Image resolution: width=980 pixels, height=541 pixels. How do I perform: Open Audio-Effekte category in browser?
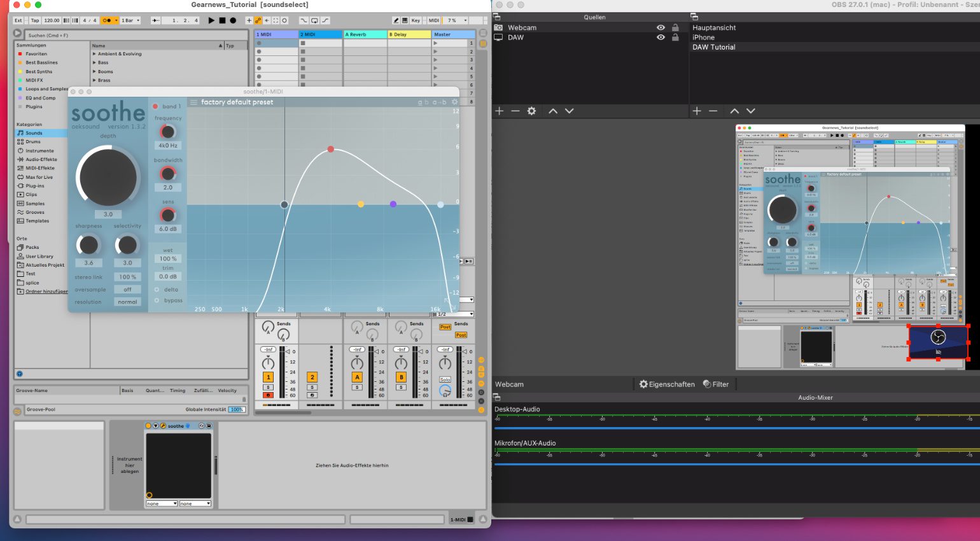[x=41, y=160]
